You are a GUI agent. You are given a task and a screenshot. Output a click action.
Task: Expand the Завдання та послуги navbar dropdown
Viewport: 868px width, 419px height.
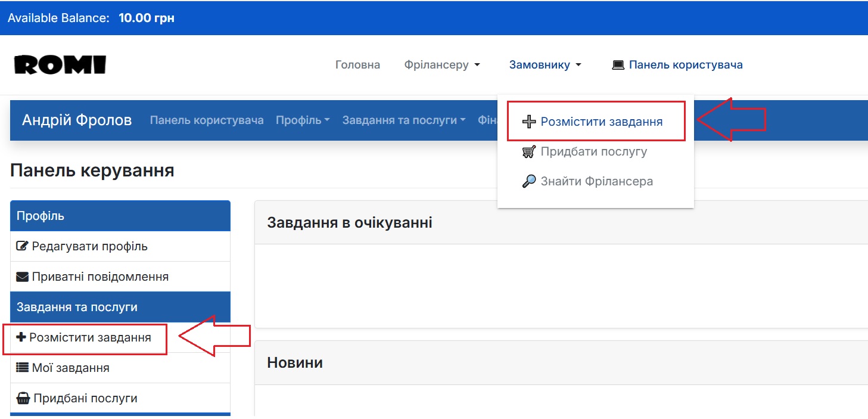click(403, 120)
